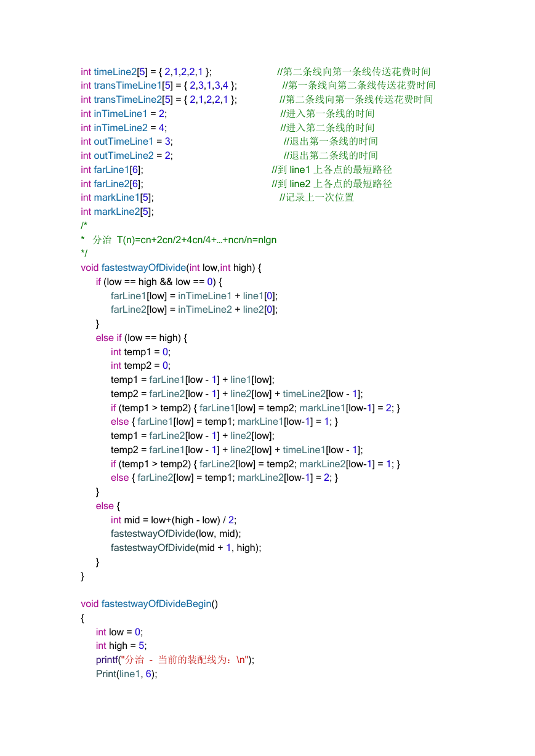
Task: Select the comment '//记录上一次位置'
Action: point(317,198)
